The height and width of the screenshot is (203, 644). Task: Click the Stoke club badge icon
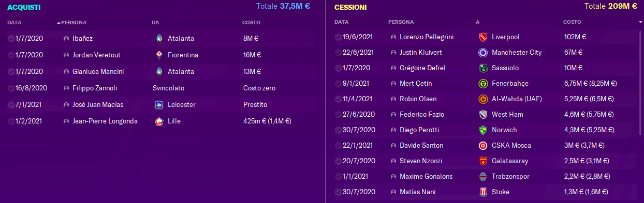(483, 192)
